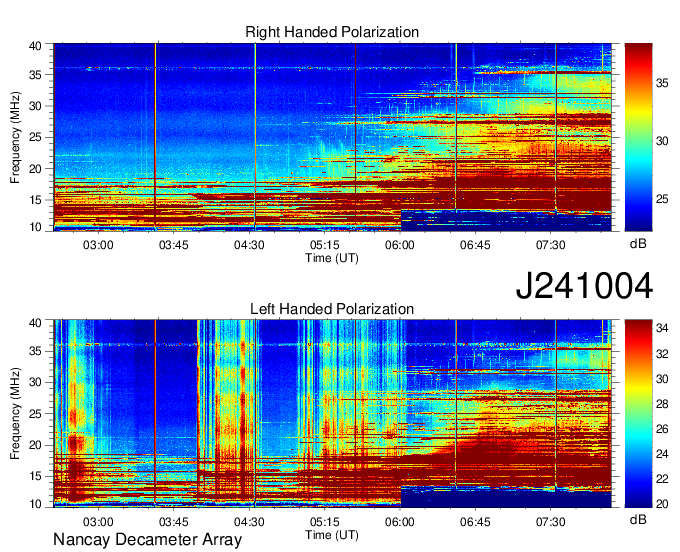
Task: Click 28 dB tick on Left Handed colorbar
Action: (662, 404)
